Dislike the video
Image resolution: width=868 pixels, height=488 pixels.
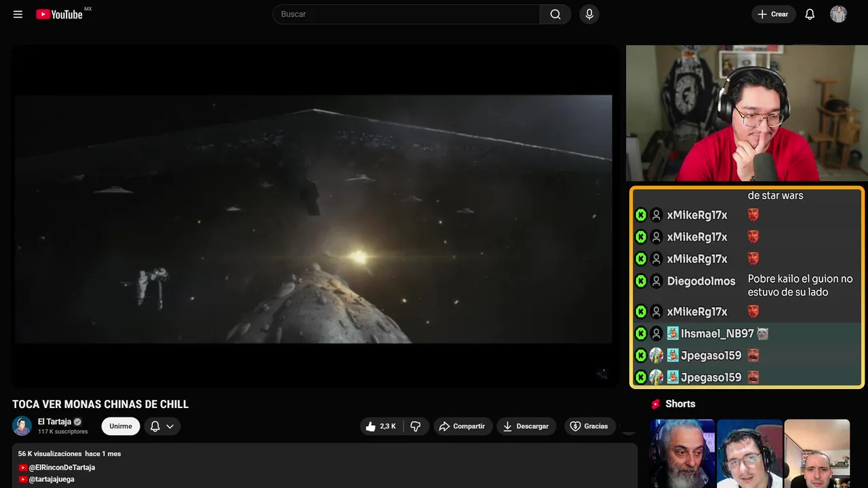pyautogui.click(x=416, y=426)
